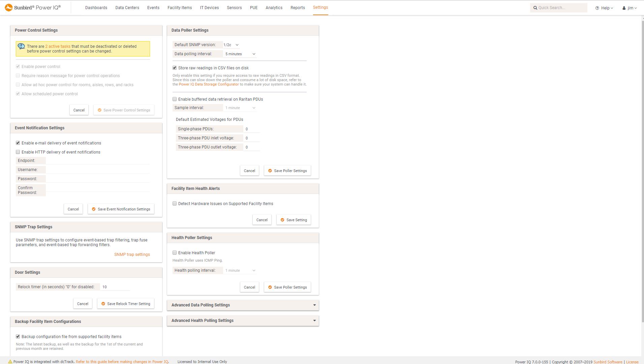Screen dimensions: 644x364
Task: Edit the Relock timer value field
Action: point(115,287)
